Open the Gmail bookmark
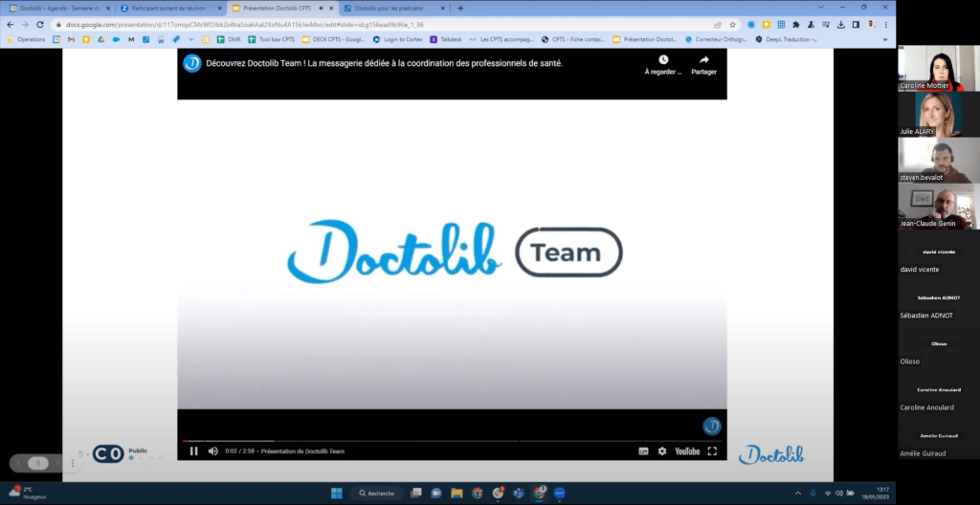The width and height of the screenshot is (980, 505). point(71,39)
